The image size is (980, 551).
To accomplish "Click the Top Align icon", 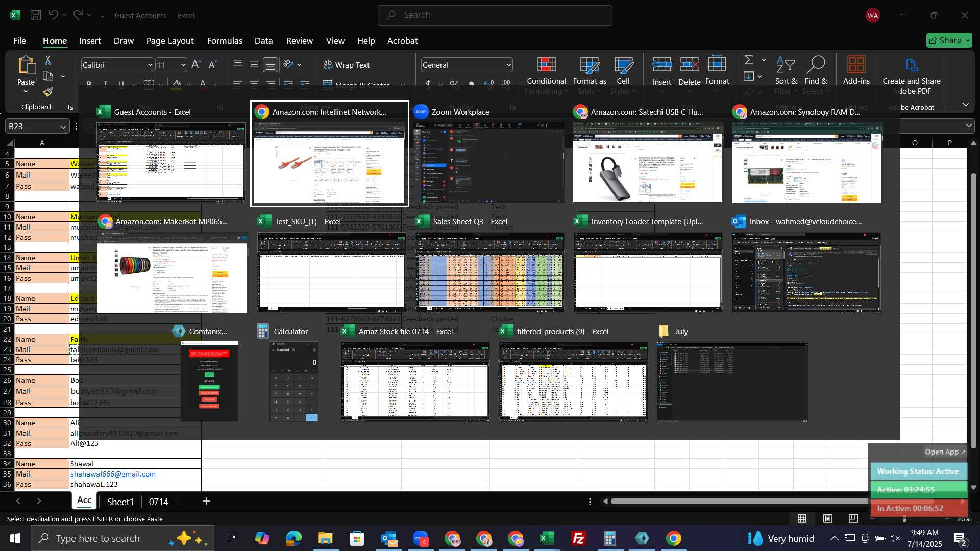I will 238,64.
